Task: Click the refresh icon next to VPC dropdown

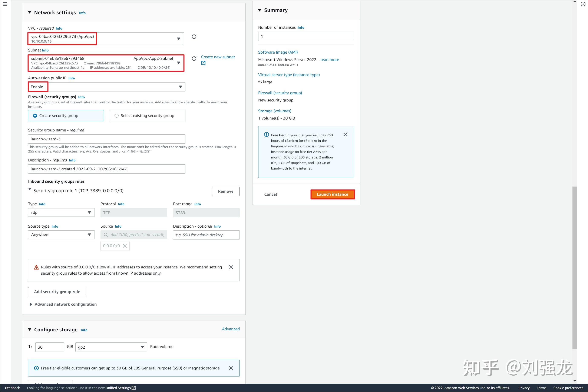Action: click(194, 37)
